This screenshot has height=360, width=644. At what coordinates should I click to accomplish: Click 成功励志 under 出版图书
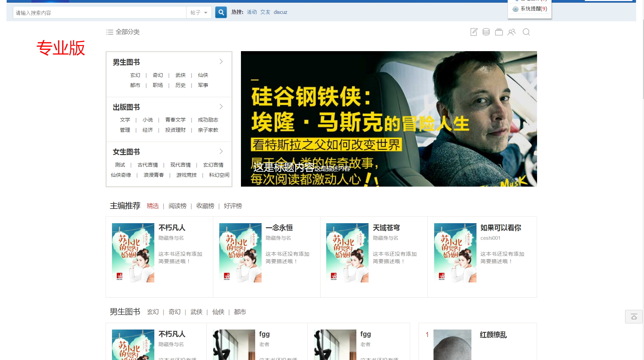208,120
